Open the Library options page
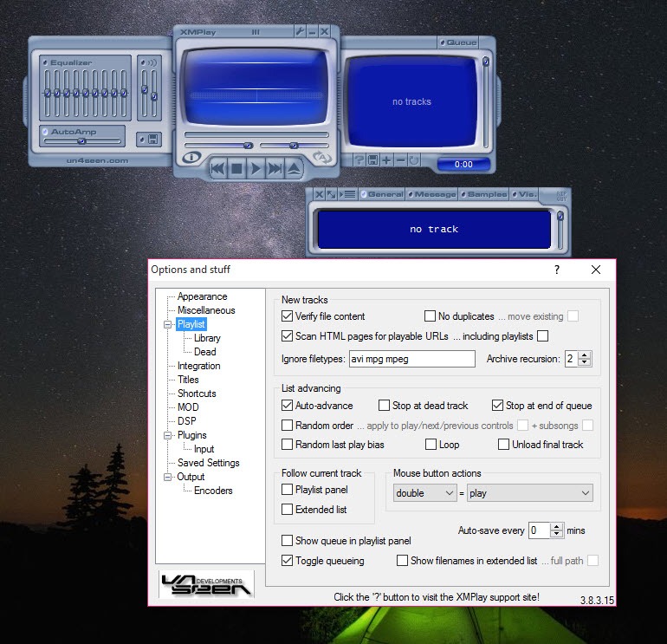 [x=207, y=338]
